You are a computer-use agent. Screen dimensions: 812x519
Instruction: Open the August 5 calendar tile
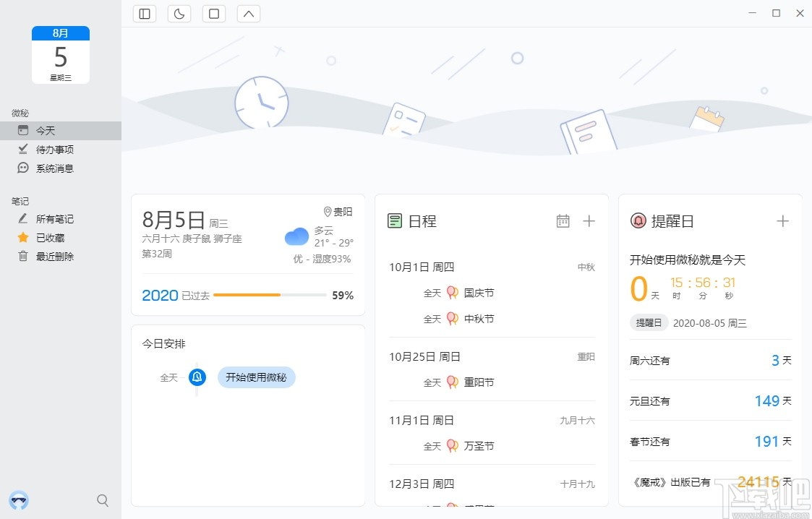(x=61, y=55)
